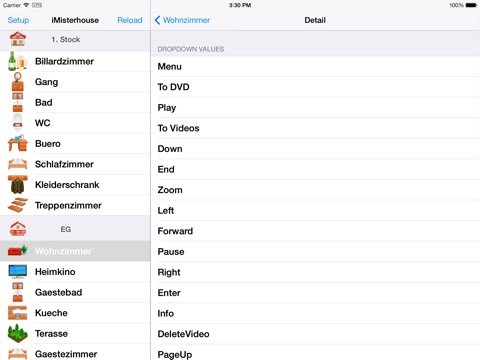This screenshot has width=480, height=360.
Task: Tap the Billardzimmer bottle and beer icon
Action: (17, 61)
